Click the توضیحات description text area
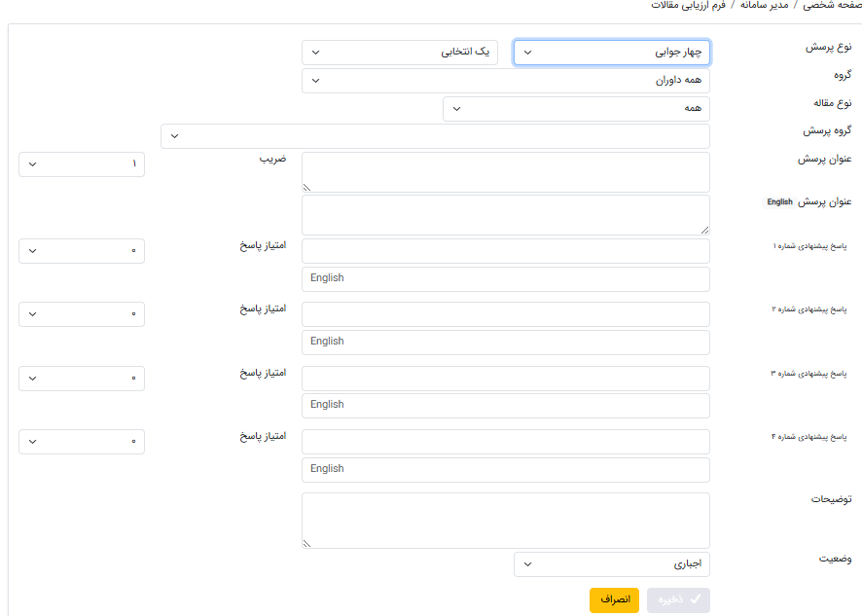This screenshot has width=862, height=616. [x=505, y=520]
